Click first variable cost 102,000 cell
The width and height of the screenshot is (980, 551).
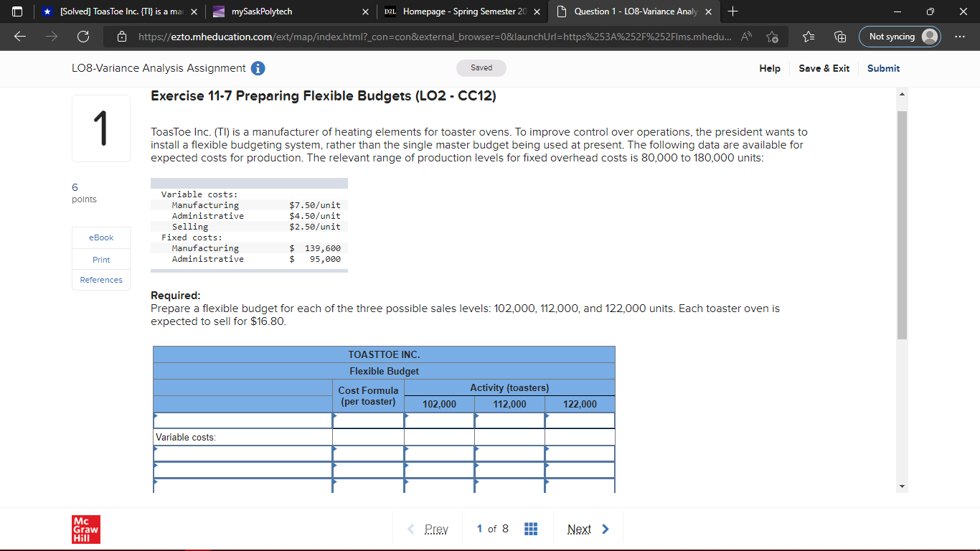pyautogui.click(x=439, y=453)
